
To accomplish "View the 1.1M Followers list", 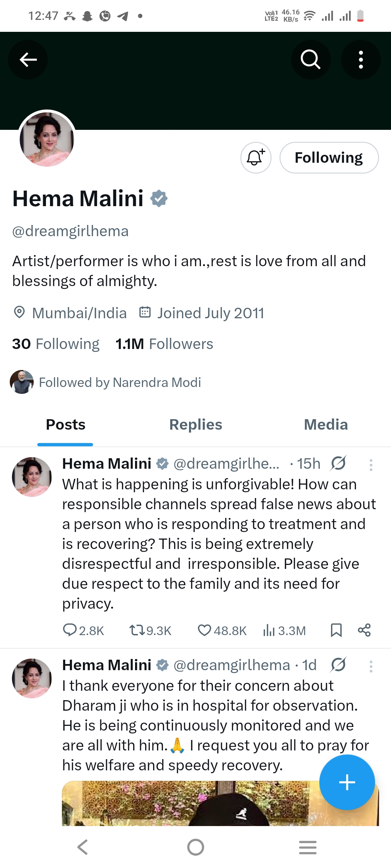I will click(x=164, y=344).
